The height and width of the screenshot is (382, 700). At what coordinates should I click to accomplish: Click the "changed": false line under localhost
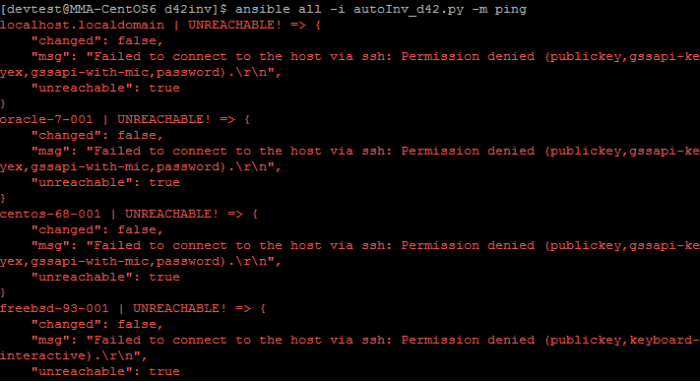(x=97, y=41)
